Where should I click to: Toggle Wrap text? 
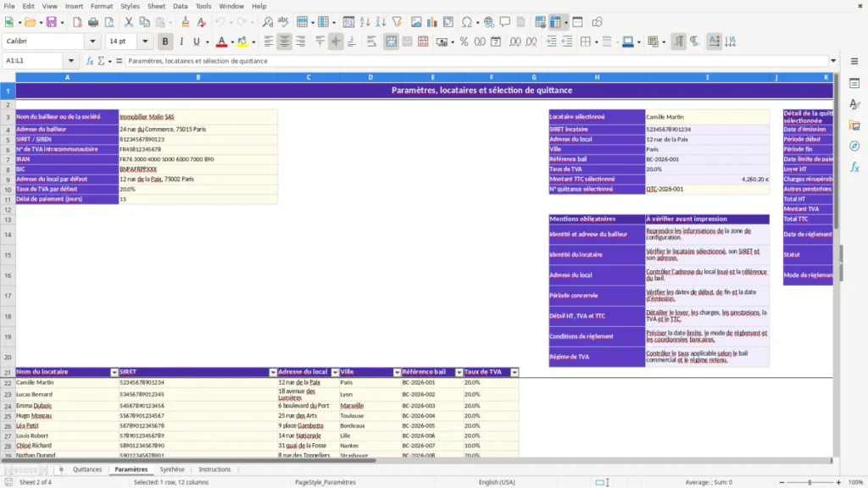371,42
